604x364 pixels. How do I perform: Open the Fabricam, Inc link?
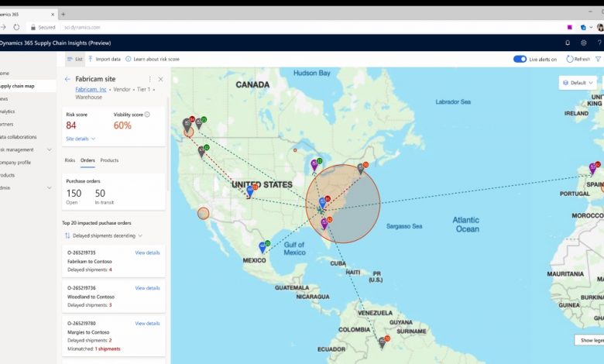[91, 89]
